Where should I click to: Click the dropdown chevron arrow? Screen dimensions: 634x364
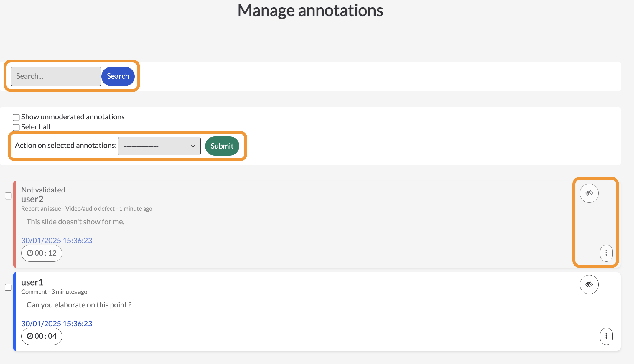[193, 146]
